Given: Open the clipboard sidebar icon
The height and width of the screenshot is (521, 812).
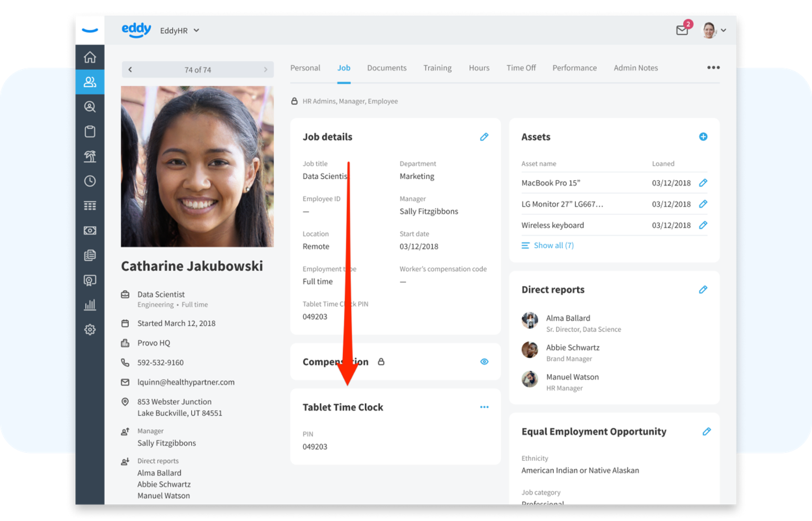Looking at the screenshot, I should (x=90, y=132).
